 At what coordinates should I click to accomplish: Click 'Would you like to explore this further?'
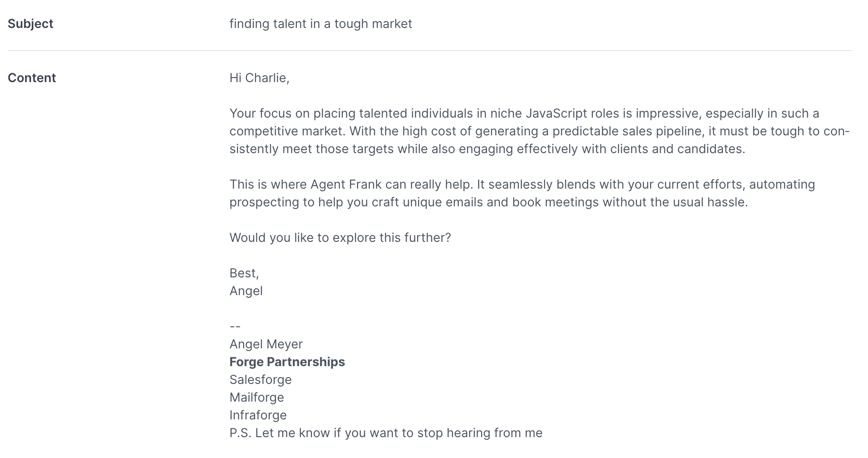[x=340, y=237]
